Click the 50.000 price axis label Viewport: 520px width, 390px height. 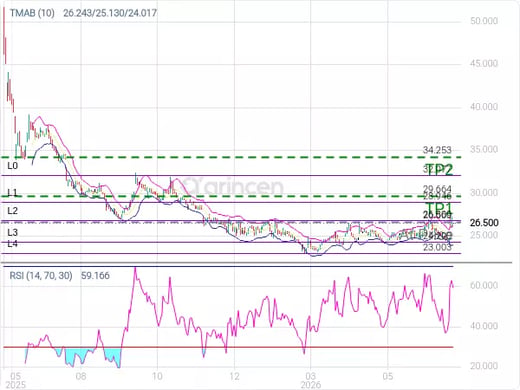click(x=484, y=21)
